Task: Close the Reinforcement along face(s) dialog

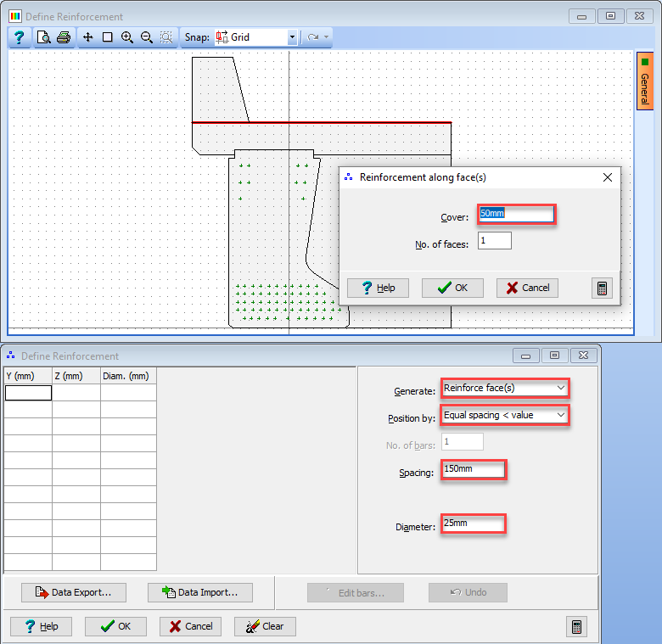Action: pos(608,177)
